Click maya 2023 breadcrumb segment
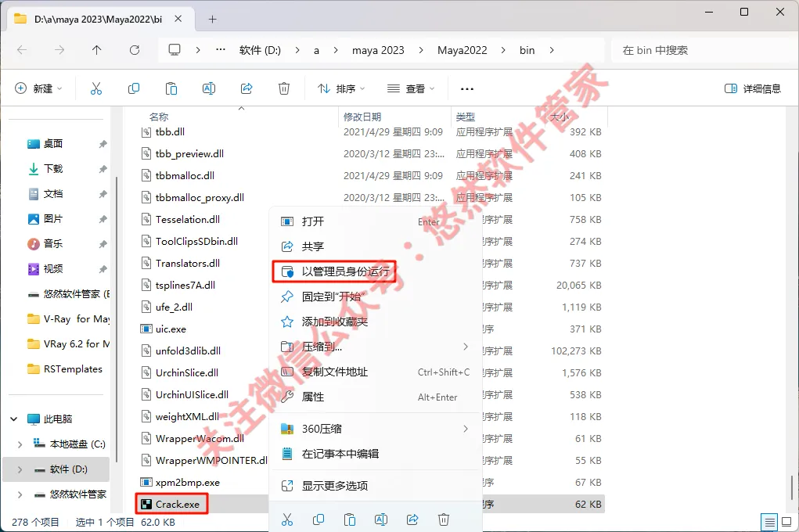This screenshot has height=532, width=799. (378, 50)
